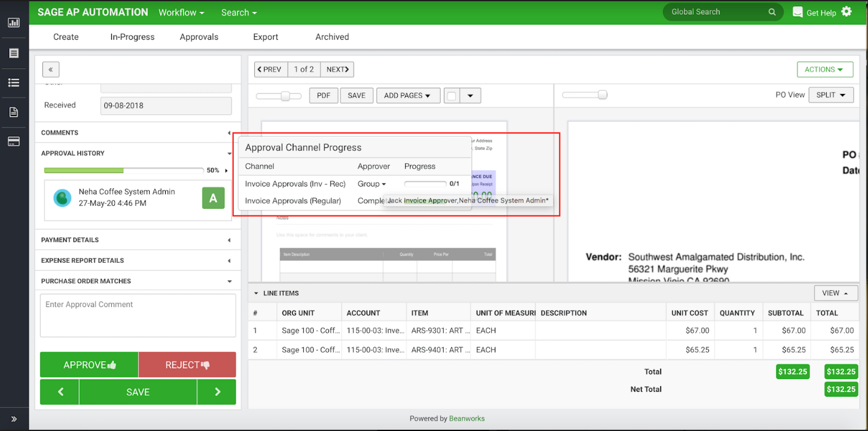Click the 1 of 2 page indicator
This screenshot has height=431, width=868.
pyautogui.click(x=304, y=69)
